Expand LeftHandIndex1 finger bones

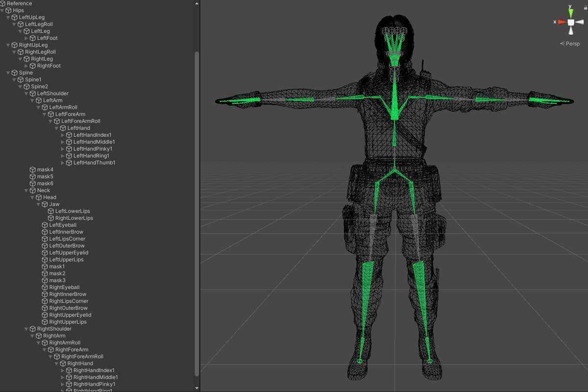[63, 135]
